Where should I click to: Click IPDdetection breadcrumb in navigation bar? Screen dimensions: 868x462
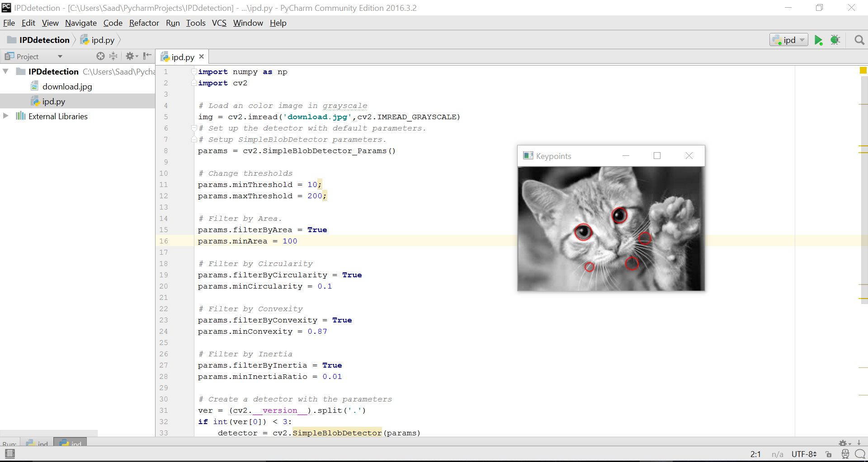tap(44, 40)
